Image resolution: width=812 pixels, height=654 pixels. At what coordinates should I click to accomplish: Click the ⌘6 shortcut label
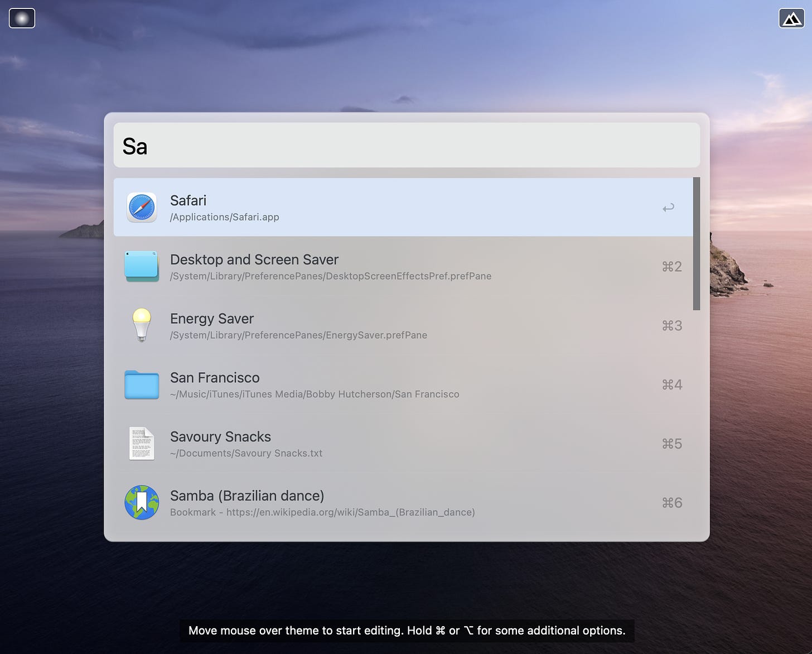pos(671,503)
